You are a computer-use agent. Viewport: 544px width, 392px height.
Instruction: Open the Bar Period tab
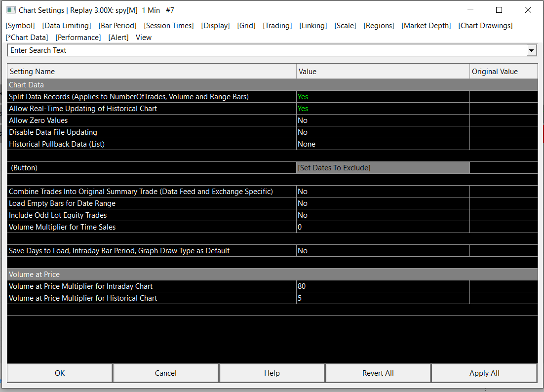pos(117,26)
